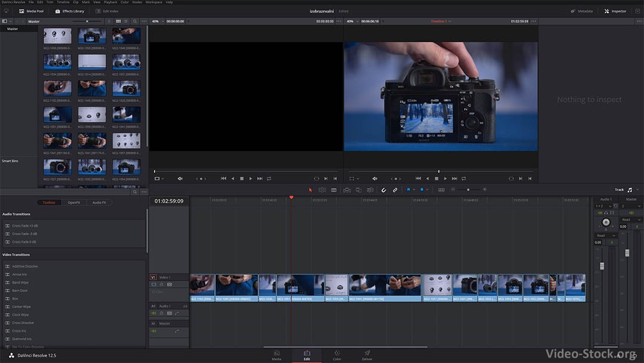Click the insert clip icon
The height and width of the screenshot is (363, 644).
[x=347, y=190]
